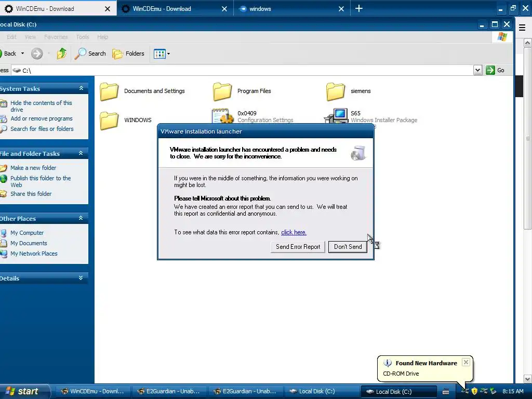Collapse the File and Folder Tasks panel
The image size is (532, 399).
[x=81, y=153]
